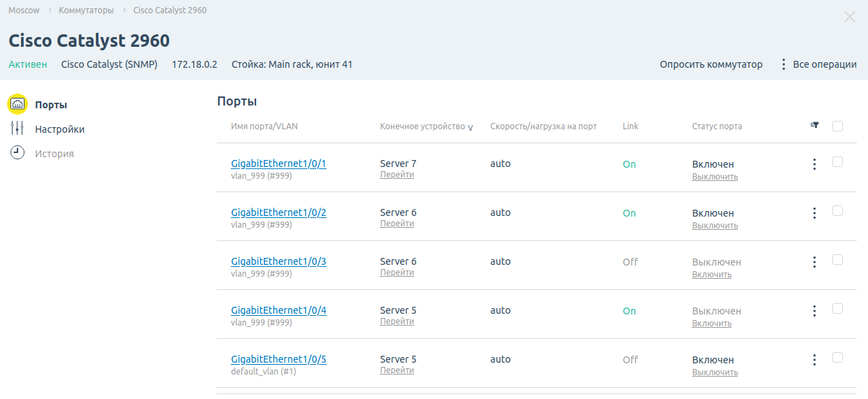868x399 pixels.
Task: Open port GigabitEthernet1/0/4 link
Action: (x=278, y=310)
